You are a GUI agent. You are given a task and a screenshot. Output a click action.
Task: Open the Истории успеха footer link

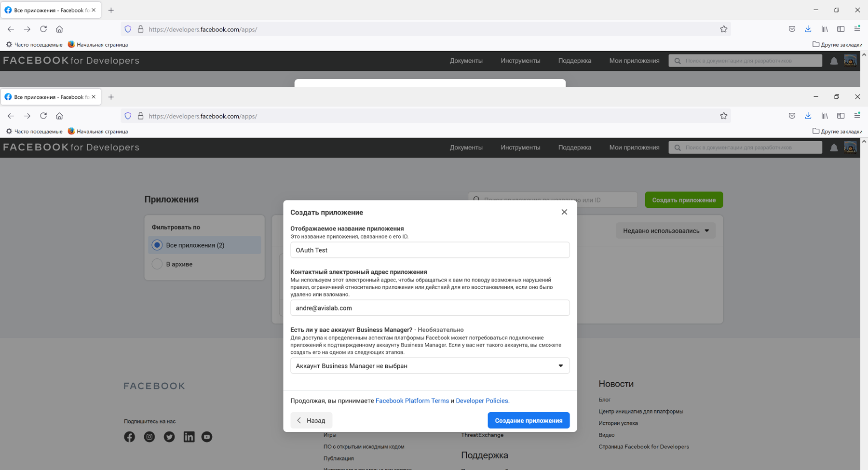point(618,423)
